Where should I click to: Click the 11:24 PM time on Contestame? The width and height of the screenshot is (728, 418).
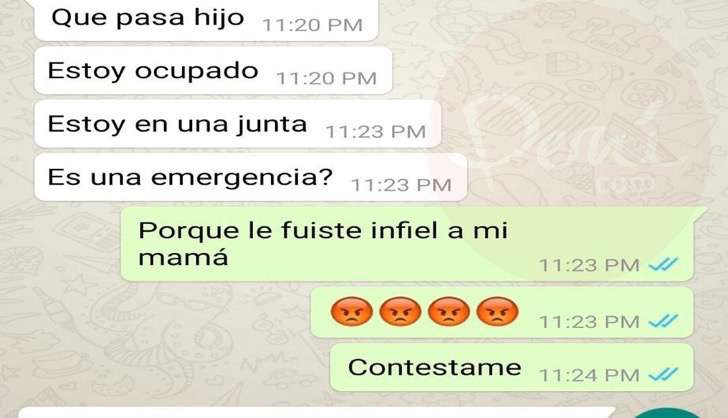pyautogui.click(x=589, y=375)
